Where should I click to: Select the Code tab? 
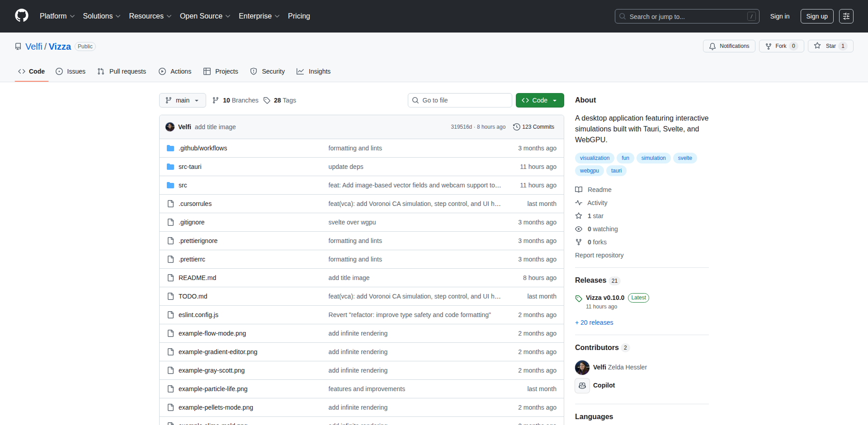tap(32, 71)
